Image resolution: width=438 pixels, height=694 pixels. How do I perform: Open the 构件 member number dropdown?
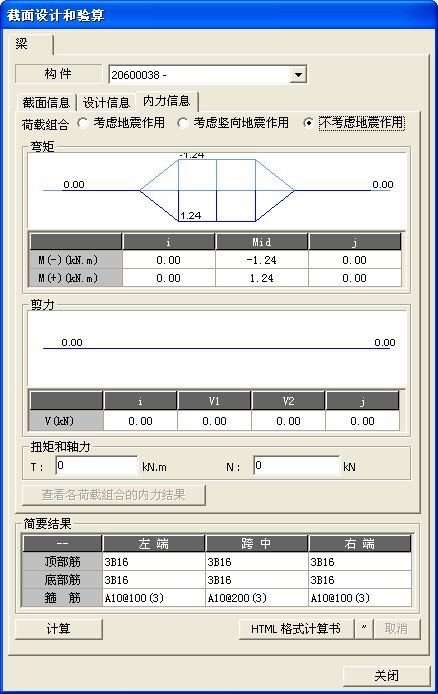[x=299, y=75]
